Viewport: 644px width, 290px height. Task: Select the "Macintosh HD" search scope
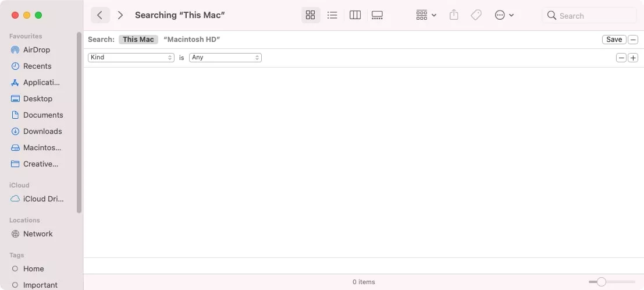click(x=192, y=40)
